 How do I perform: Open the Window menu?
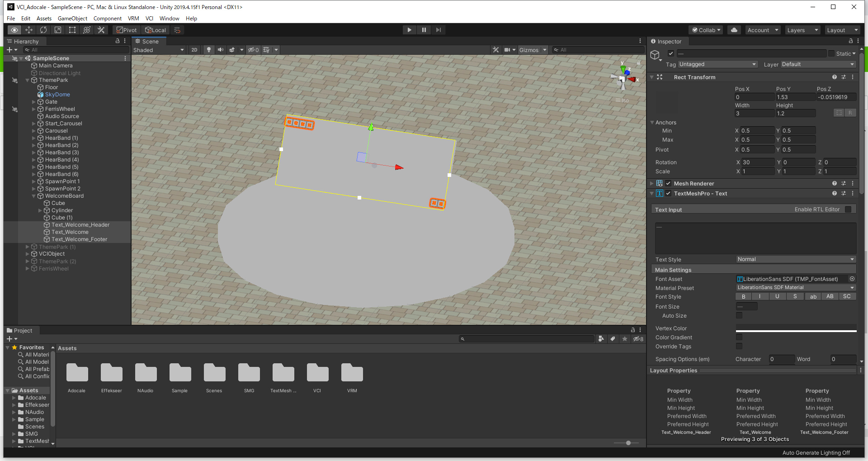(169, 19)
